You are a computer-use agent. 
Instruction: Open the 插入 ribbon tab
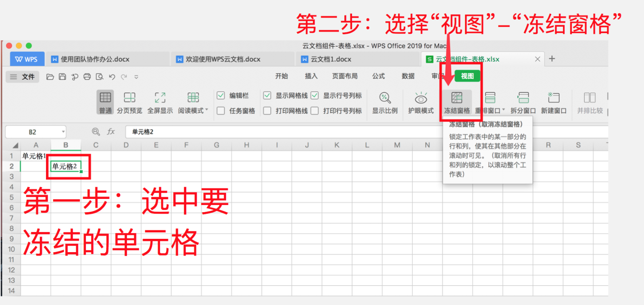(x=311, y=76)
